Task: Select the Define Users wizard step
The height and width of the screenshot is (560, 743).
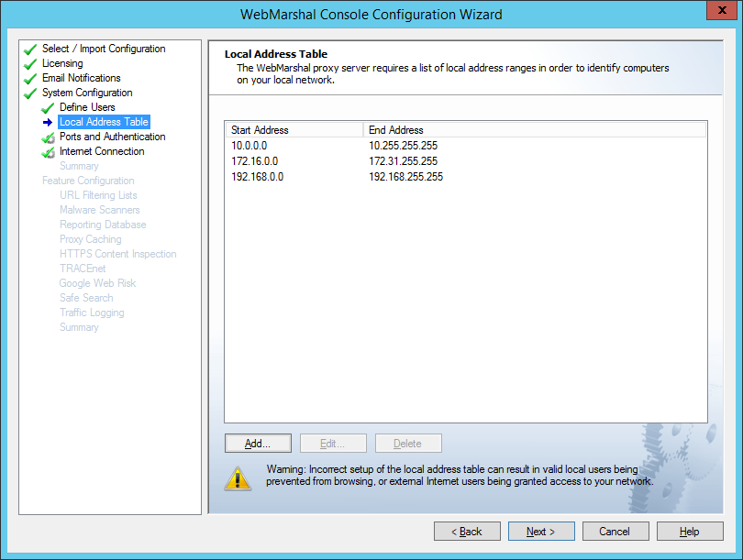Action: 87,107
